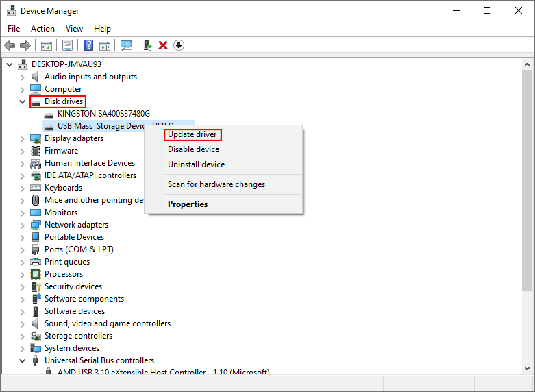
Task: Click the Device Manager title bar icon
Action: tap(11, 11)
